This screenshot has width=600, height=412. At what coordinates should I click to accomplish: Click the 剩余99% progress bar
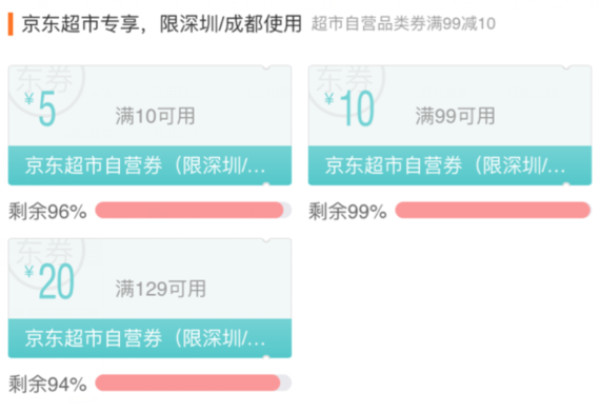point(493,210)
